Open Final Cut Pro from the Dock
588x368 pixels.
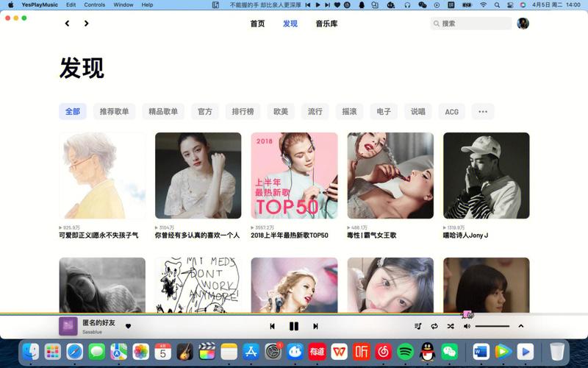(207, 352)
